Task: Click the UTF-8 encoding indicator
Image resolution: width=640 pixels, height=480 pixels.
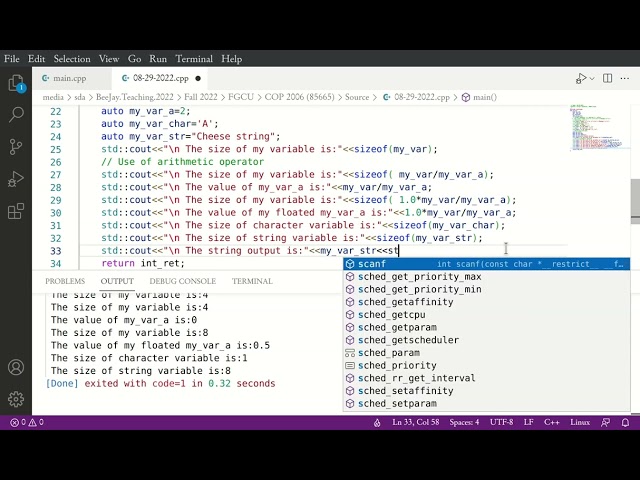Action: (x=501, y=422)
